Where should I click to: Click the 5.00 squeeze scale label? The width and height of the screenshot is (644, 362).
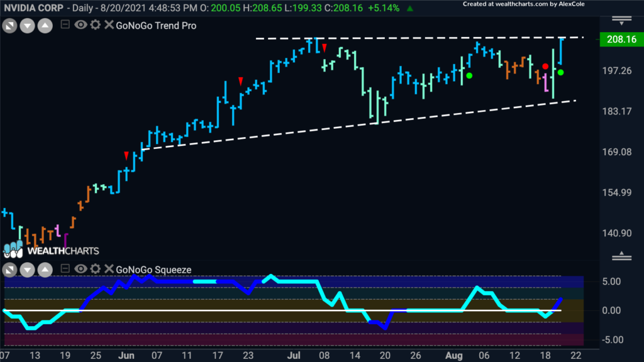[611, 282]
